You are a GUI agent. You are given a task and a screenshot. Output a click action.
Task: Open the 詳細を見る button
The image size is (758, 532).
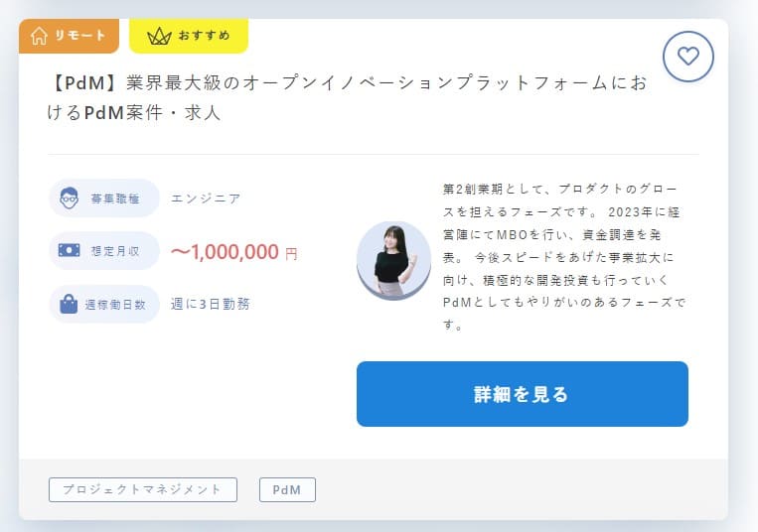click(x=523, y=394)
